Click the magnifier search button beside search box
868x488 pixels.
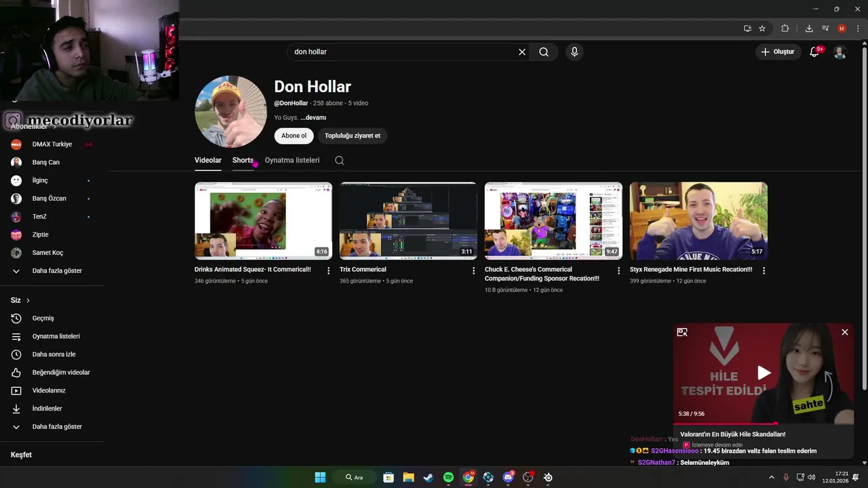point(544,52)
